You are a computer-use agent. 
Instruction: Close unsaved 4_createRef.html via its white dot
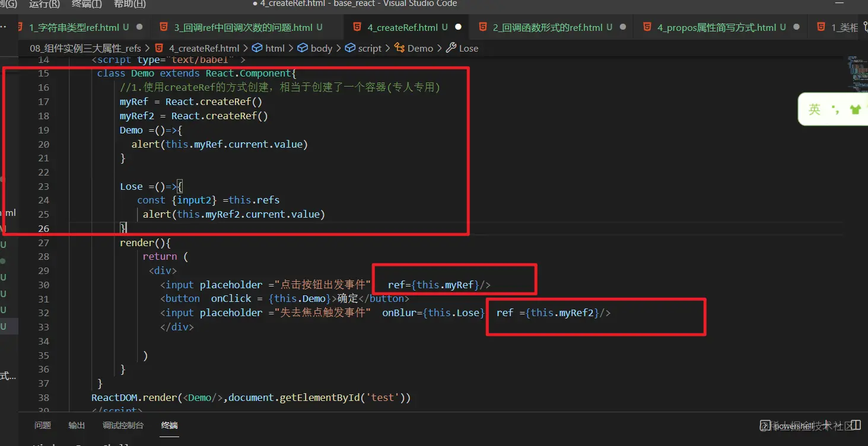[x=458, y=27]
